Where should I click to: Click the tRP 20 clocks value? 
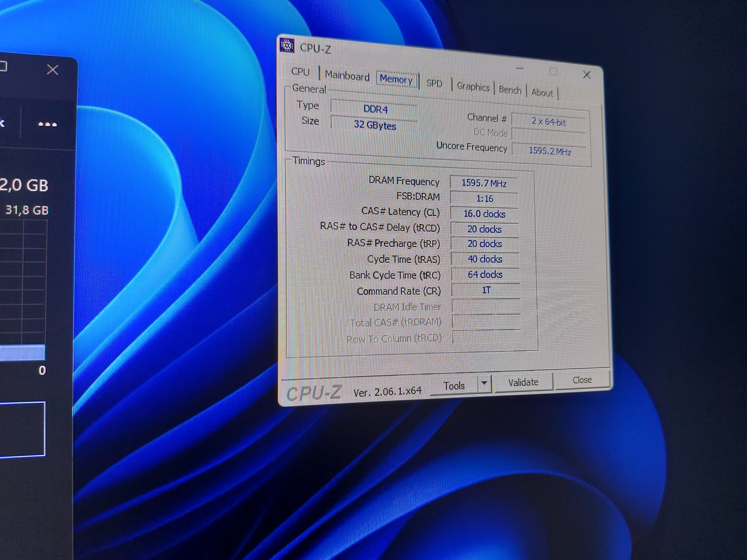click(485, 244)
